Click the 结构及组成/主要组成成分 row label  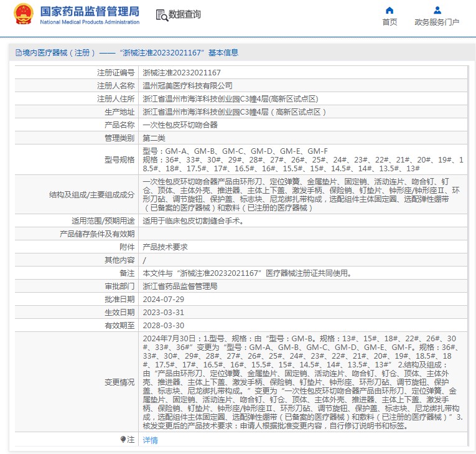(91, 195)
